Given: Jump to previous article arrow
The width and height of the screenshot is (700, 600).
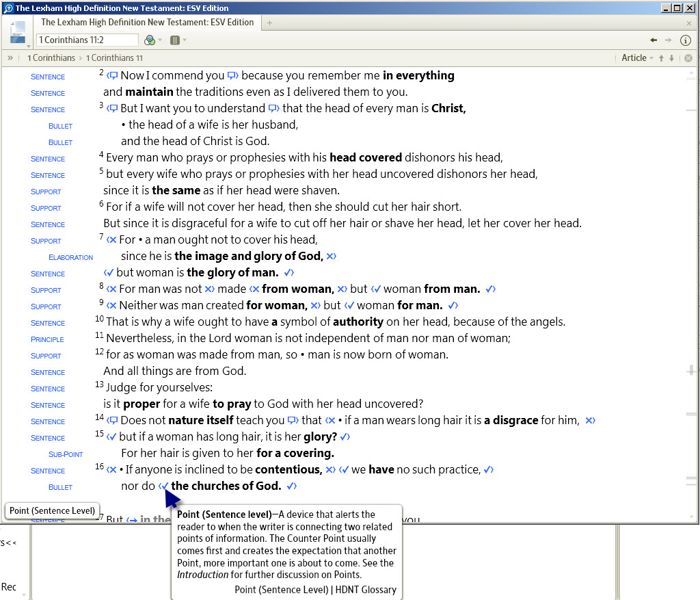Looking at the screenshot, I should pos(661,58).
